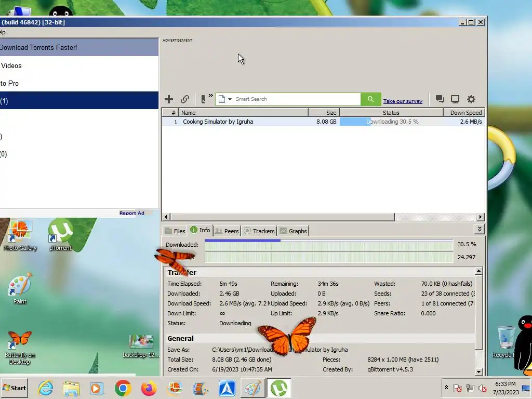This screenshot has height=399, width=532.
Task: Open the µTorrent desktop shortcut
Action: click(60, 235)
